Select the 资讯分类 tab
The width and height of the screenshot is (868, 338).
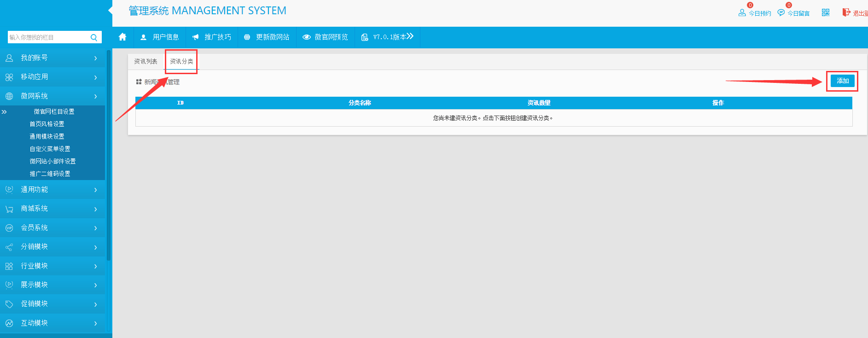point(181,61)
